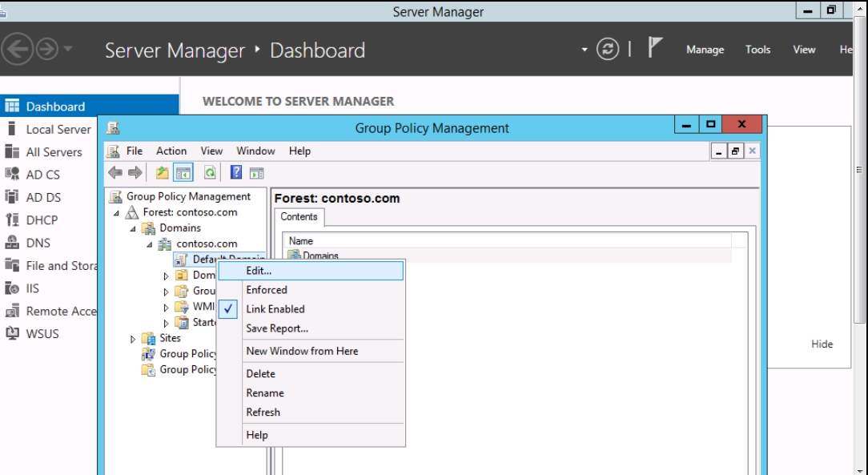
Task: Click the Server Manager vertical scrollbar
Action: click(x=859, y=169)
